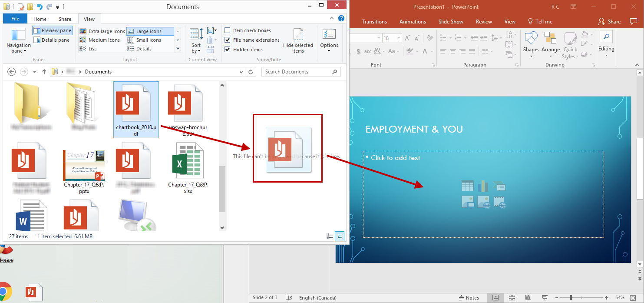Click Tell me search in PowerPoint

point(540,22)
